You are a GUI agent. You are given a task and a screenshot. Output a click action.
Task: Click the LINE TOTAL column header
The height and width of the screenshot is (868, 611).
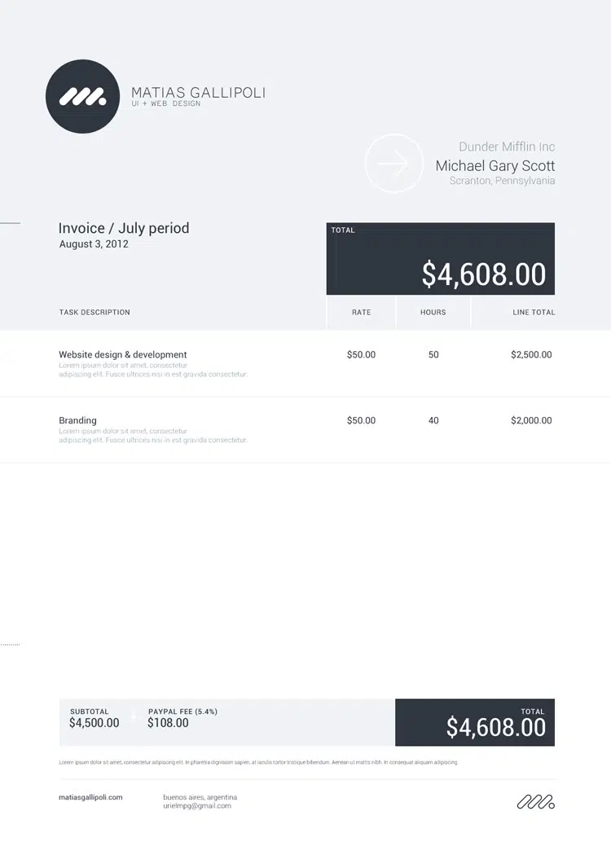click(534, 313)
